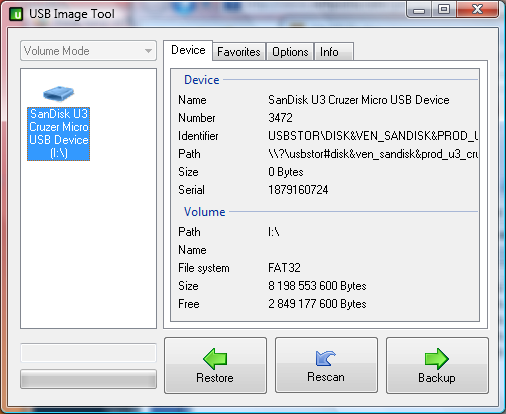Open the Options tab
The height and width of the screenshot is (414, 506).
(290, 52)
